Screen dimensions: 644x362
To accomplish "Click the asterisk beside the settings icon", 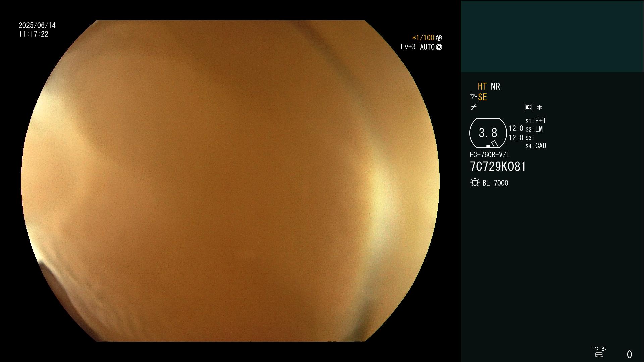I will click(x=539, y=107).
